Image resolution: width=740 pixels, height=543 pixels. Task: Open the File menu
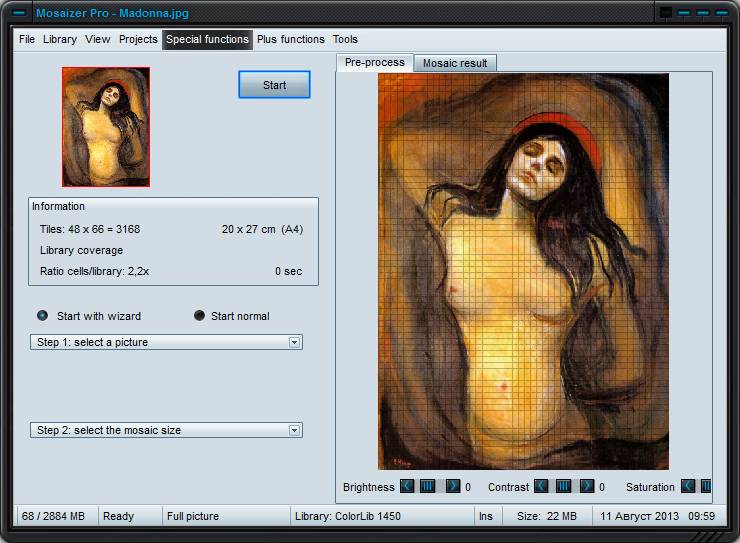[x=27, y=39]
